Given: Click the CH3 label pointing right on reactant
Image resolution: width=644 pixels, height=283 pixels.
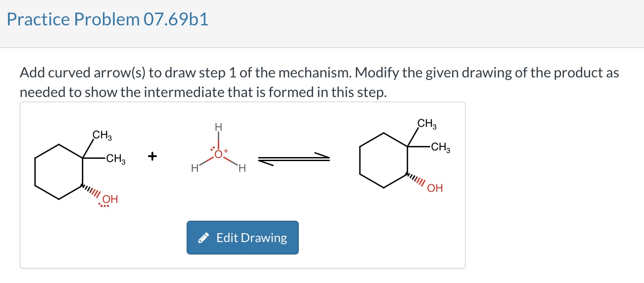Looking at the screenshot, I should (x=114, y=158).
